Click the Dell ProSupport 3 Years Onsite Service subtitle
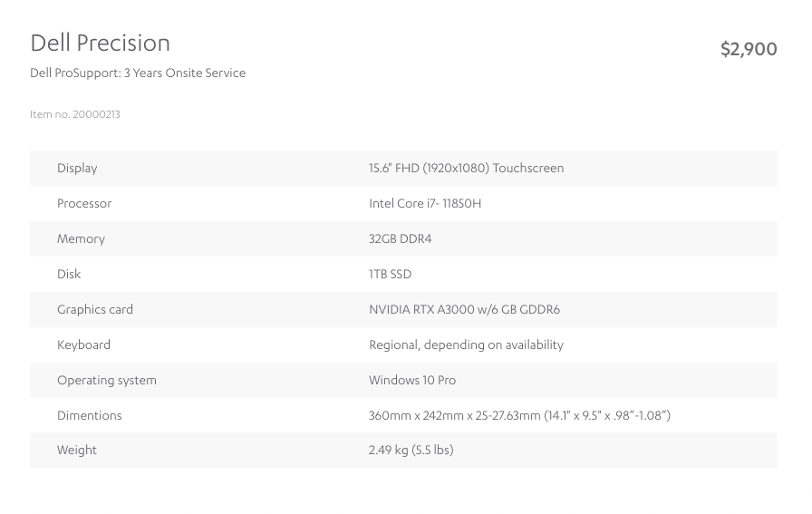Image resolution: width=812 pixels, height=514 pixels. 138,73
